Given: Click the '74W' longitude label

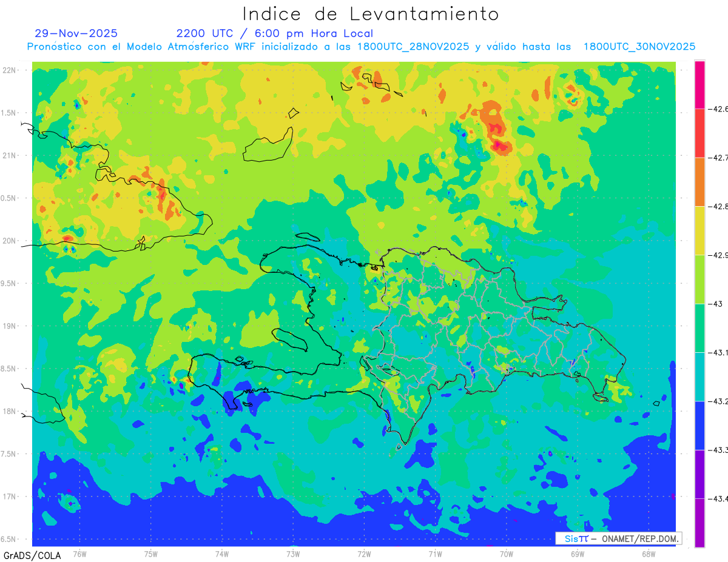Looking at the screenshot, I should (x=221, y=554).
